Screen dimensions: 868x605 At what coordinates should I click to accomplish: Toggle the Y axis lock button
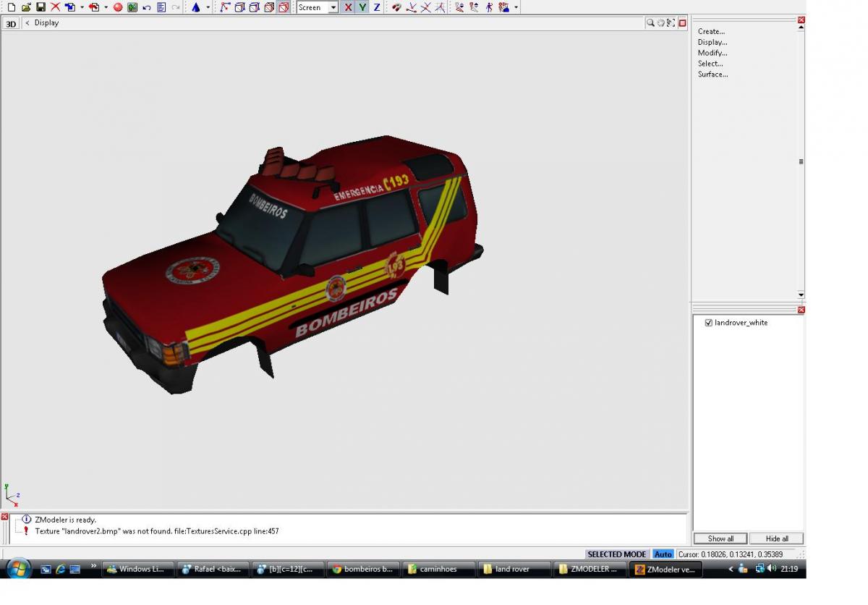point(362,7)
